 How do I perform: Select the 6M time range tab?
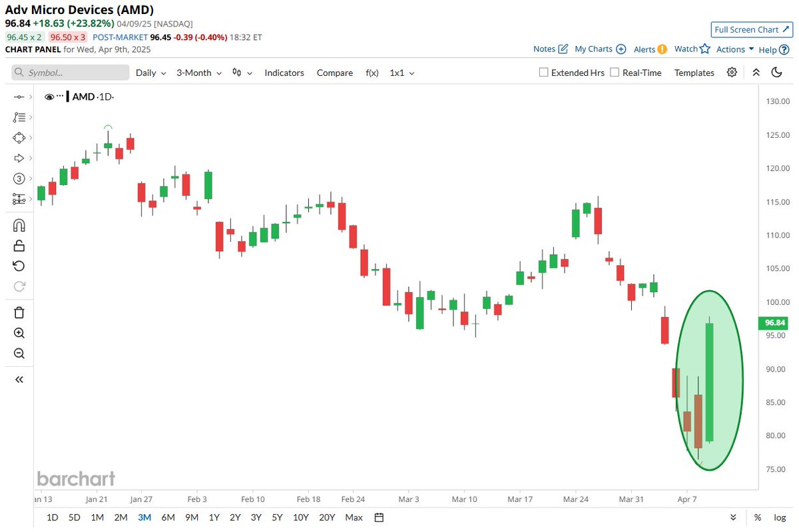168,517
